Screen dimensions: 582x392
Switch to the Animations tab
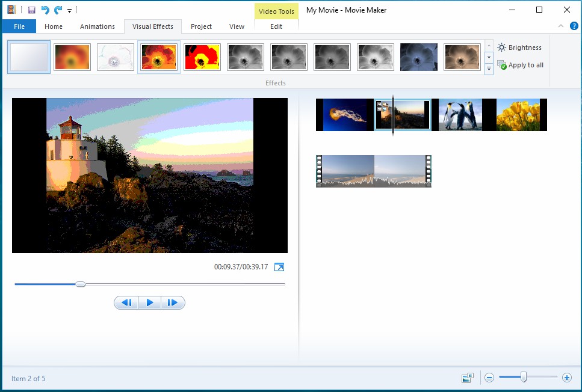(x=97, y=26)
